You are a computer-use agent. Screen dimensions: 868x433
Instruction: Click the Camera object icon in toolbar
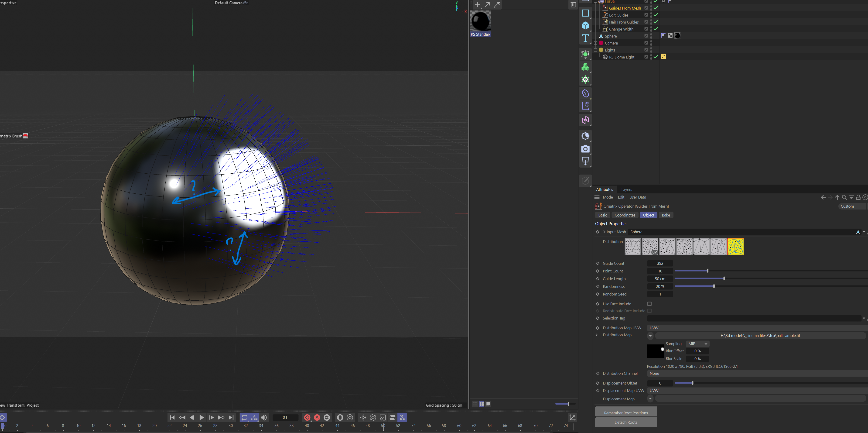click(x=585, y=149)
